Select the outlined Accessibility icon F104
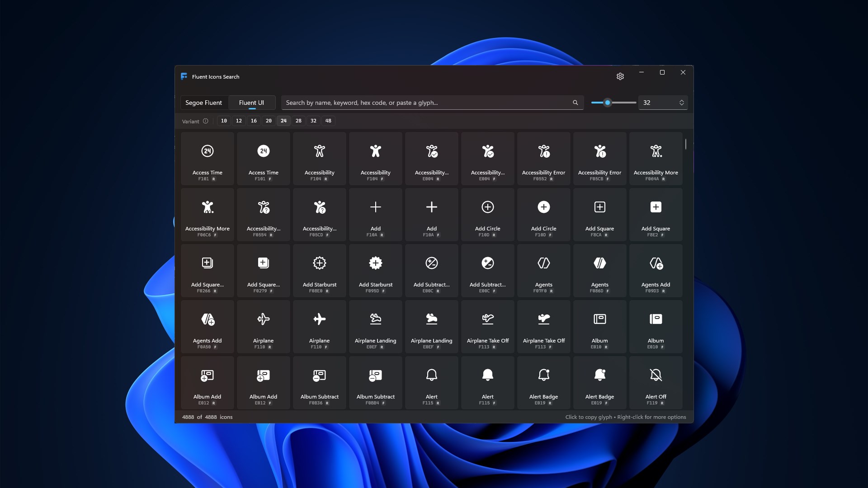This screenshot has width=868, height=488. pos(320,159)
